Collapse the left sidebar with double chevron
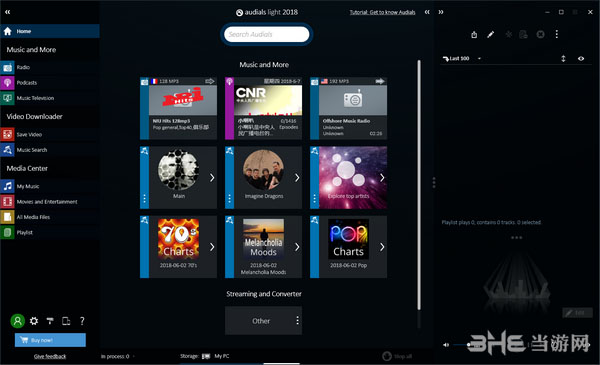 [8, 12]
